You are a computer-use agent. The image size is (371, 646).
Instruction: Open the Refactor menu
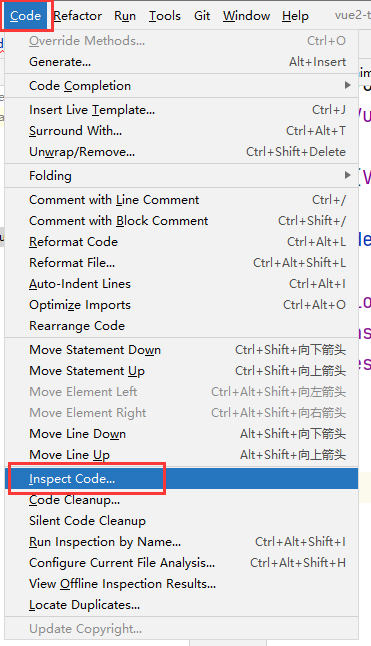(x=77, y=16)
